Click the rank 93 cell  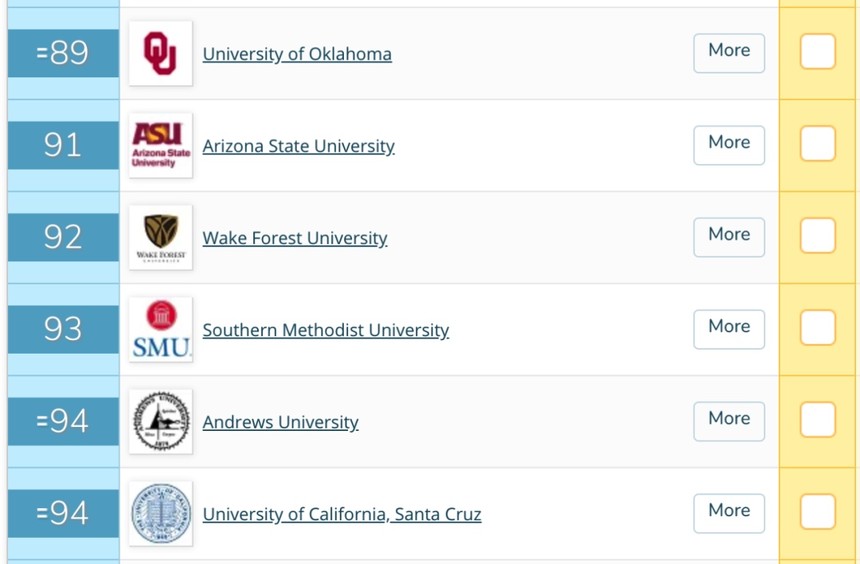63,329
